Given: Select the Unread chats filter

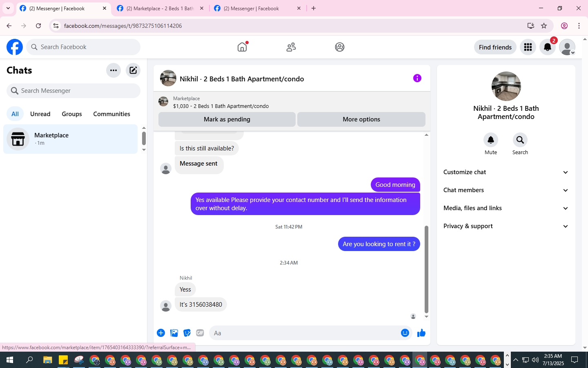Looking at the screenshot, I should coord(40,114).
